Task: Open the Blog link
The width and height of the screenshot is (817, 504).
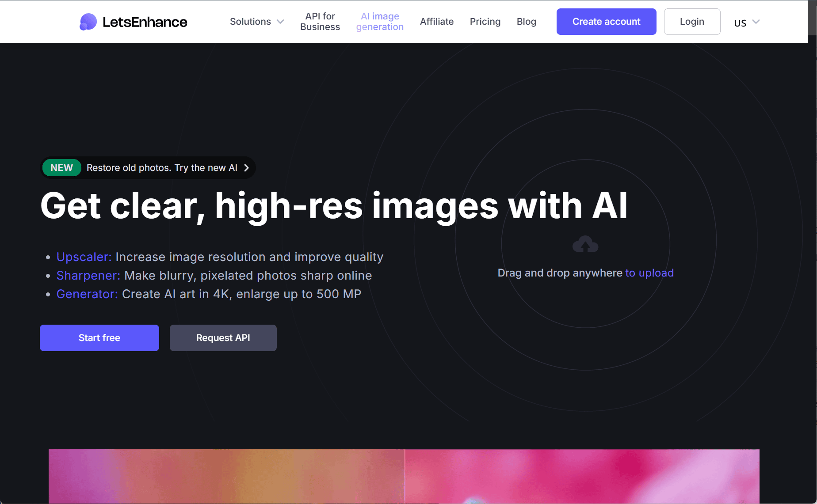Action: tap(526, 22)
